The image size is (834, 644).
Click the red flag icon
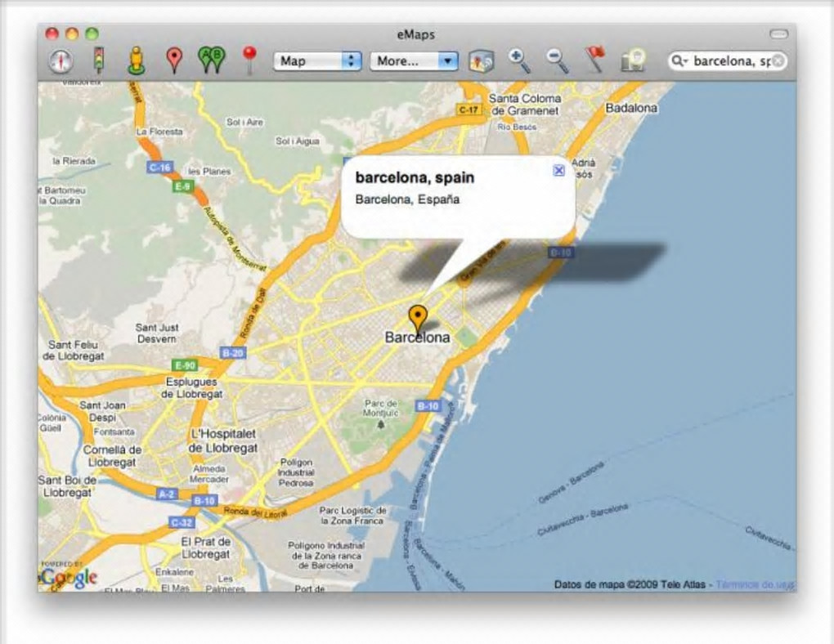click(x=595, y=60)
